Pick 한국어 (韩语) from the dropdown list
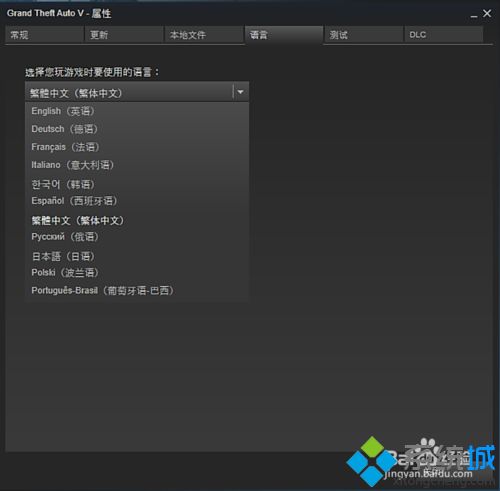This screenshot has height=491, width=500. (137, 184)
